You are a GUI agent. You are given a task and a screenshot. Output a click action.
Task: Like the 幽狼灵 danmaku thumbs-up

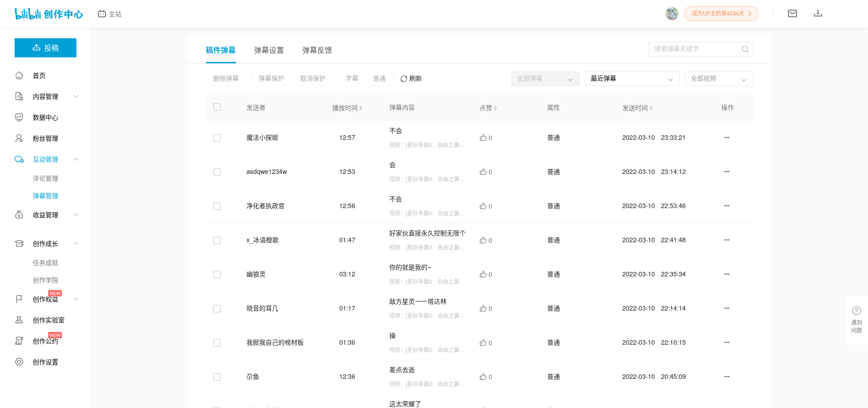pos(483,274)
